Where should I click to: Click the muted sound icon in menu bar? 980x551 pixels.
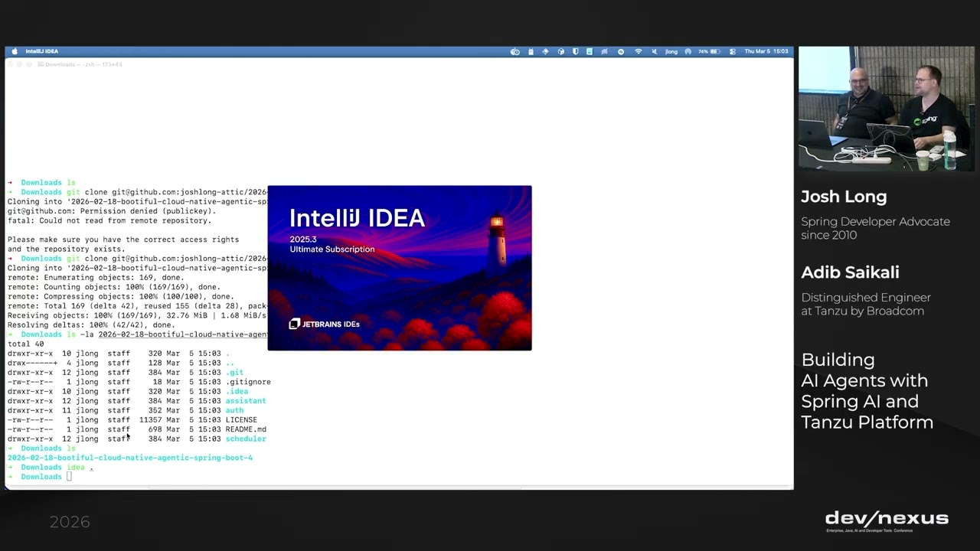tap(654, 51)
